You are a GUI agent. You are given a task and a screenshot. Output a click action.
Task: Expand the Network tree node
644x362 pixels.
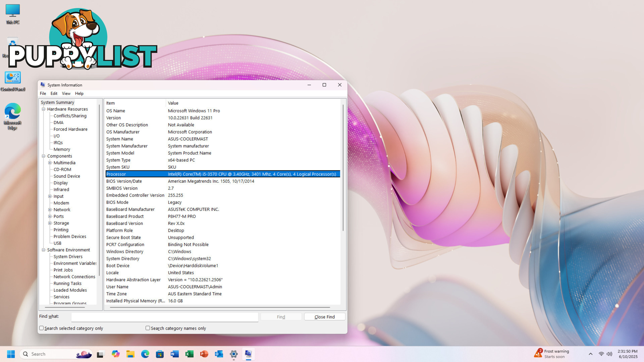coord(50,210)
